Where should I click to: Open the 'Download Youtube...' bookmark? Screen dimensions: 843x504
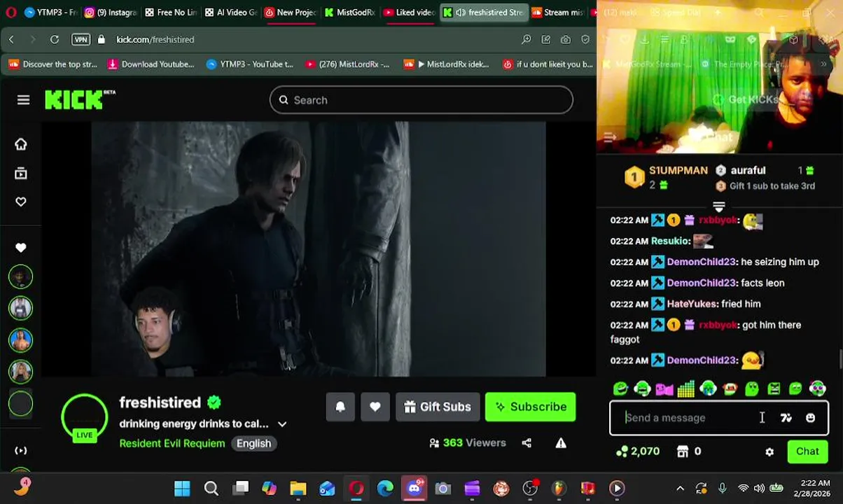point(151,64)
